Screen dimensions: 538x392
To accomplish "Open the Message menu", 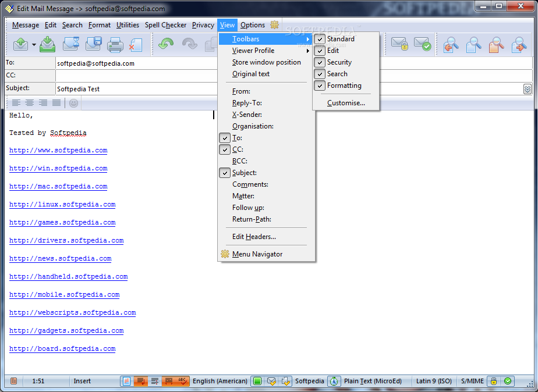I will 26,25.
